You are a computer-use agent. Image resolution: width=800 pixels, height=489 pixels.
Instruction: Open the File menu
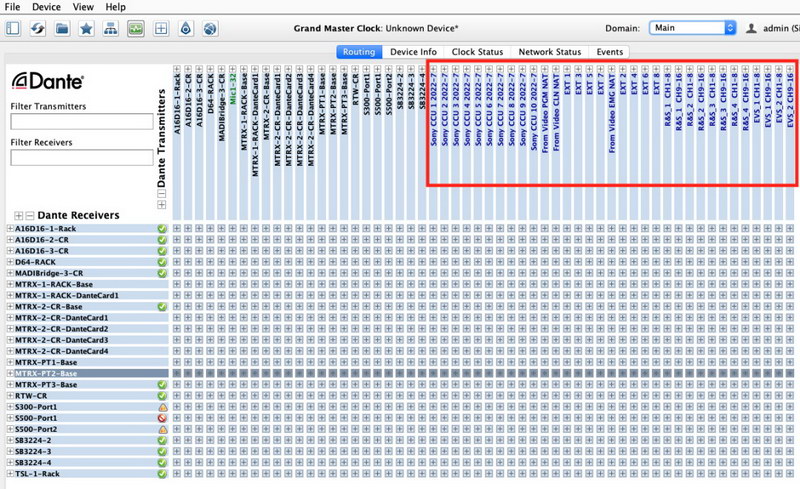coord(12,7)
